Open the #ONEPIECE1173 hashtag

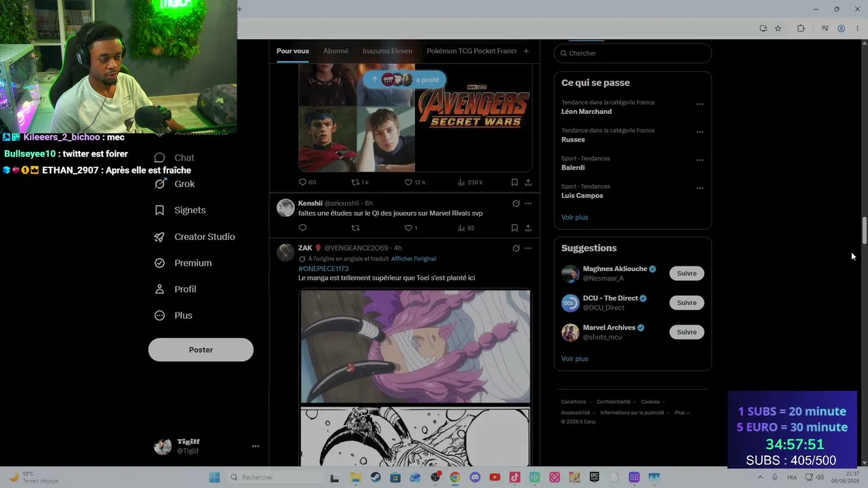click(x=323, y=268)
